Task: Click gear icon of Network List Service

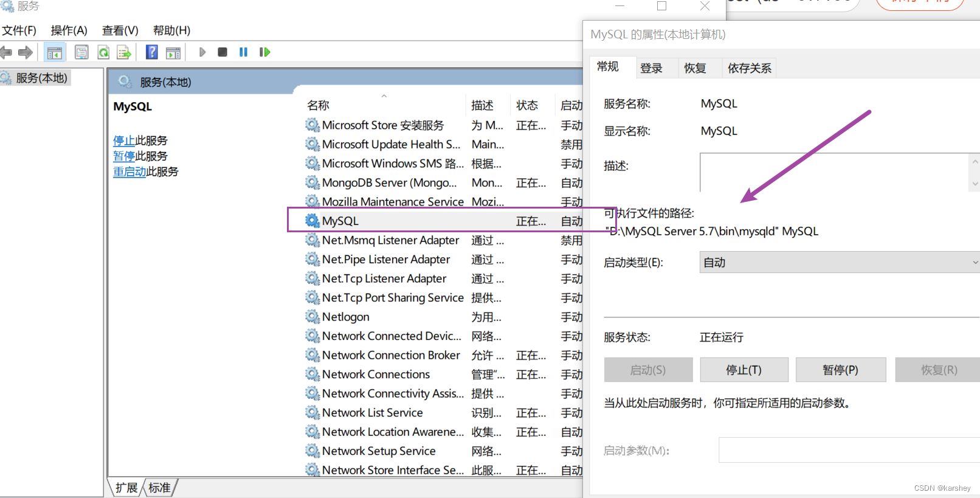Action: tap(312, 412)
